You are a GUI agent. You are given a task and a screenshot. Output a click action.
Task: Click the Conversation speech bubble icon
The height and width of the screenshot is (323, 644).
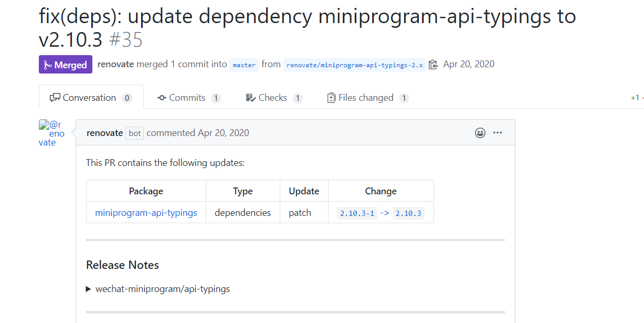[x=56, y=97]
